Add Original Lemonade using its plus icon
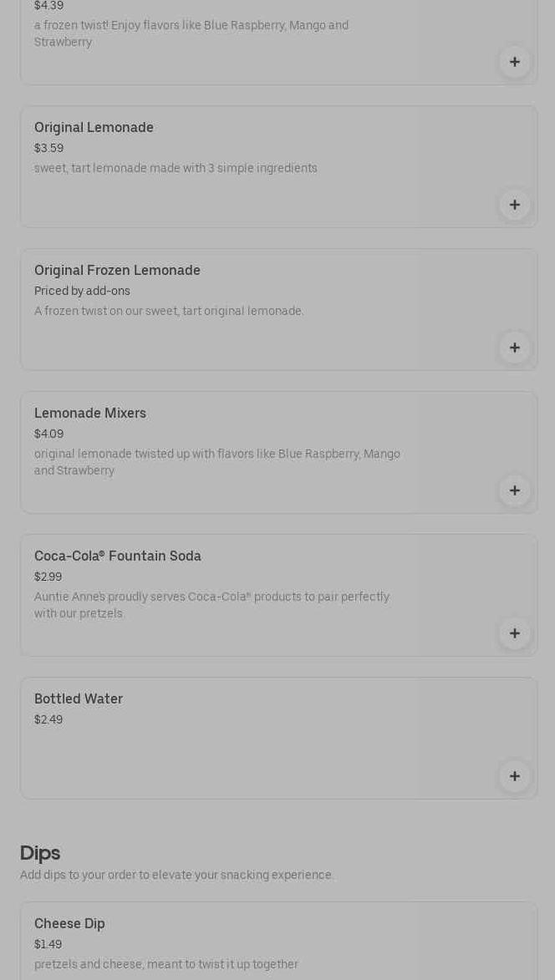 point(515,205)
